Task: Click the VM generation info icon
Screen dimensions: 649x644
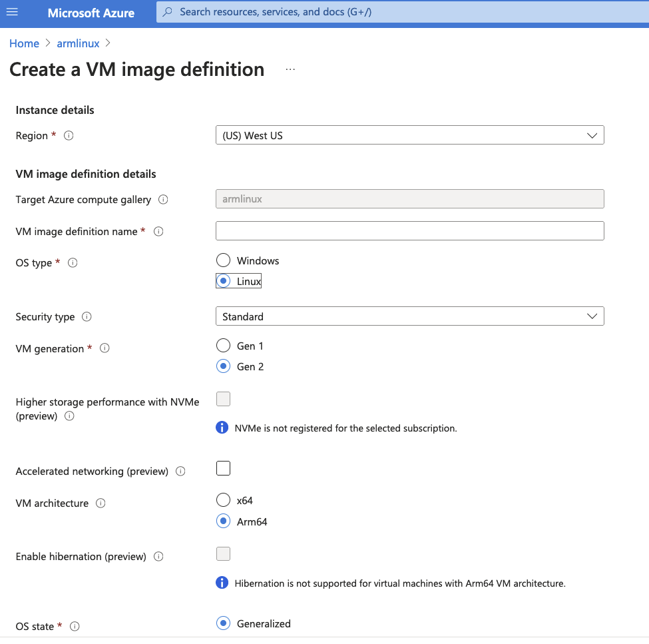Action: (x=105, y=348)
